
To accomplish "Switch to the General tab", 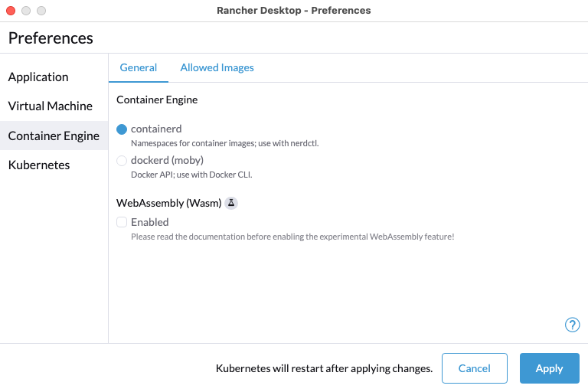I will pyautogui.click(x=139, y=67).
